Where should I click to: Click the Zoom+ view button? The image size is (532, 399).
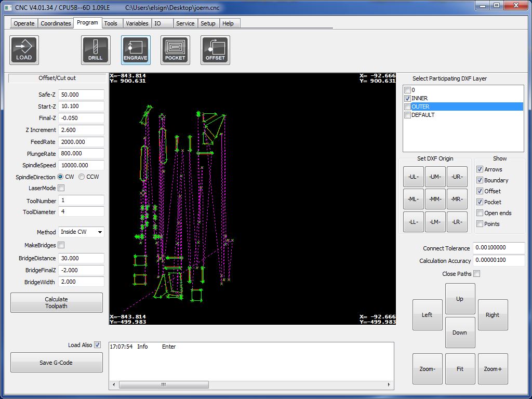[x=493, y=369]
